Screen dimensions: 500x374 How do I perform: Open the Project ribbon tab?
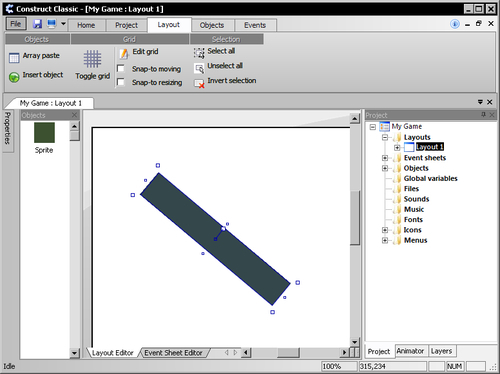[x=126, y=25]
